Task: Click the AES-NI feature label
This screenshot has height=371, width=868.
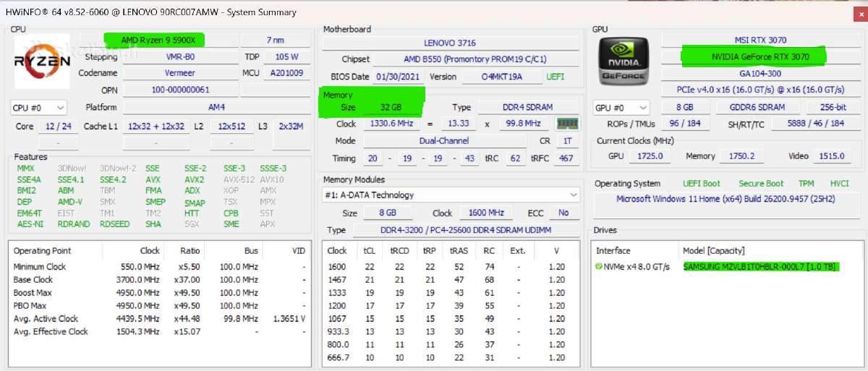Action: pos(30,224)
